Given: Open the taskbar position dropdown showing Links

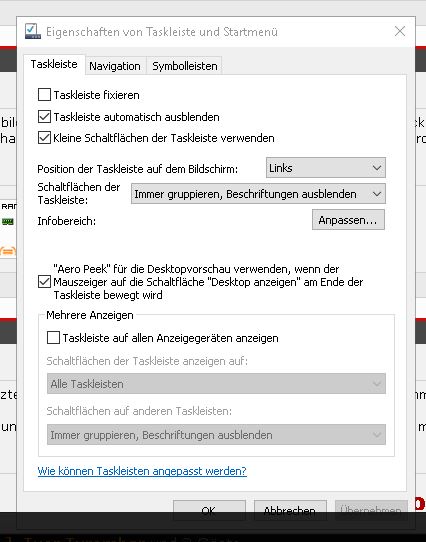Looking at the screenshot, I should coord(326,168).
